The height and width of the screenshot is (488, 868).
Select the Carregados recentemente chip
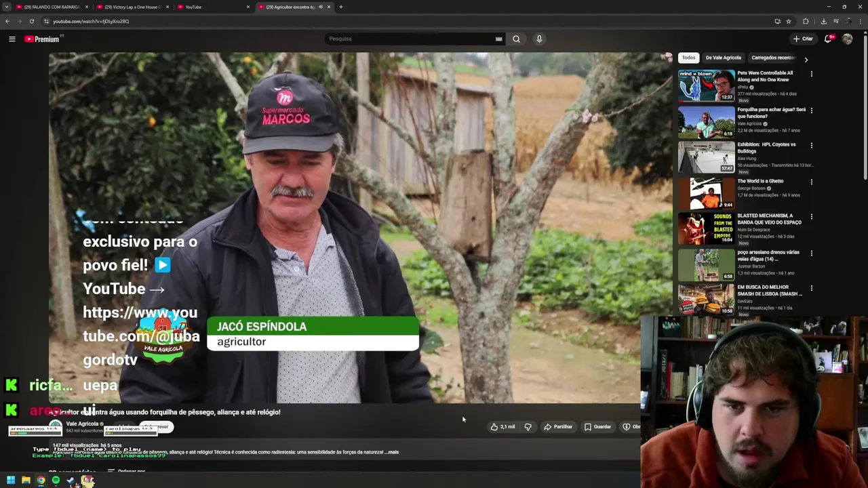[773, 58]
